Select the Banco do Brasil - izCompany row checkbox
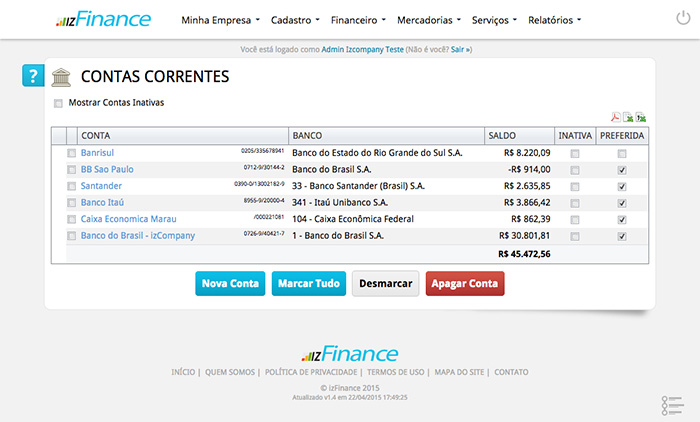Image resolution: width=700 pixels, height=422 pixels. 71,236
